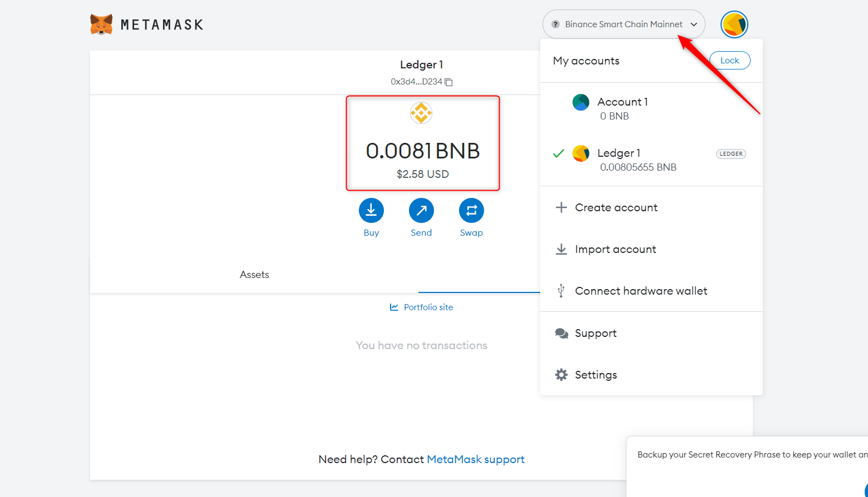Image resolution: width=868 pixels, height=497 pixels.
Task: Click the account avatar in the top right
Action: coord(734,24)
